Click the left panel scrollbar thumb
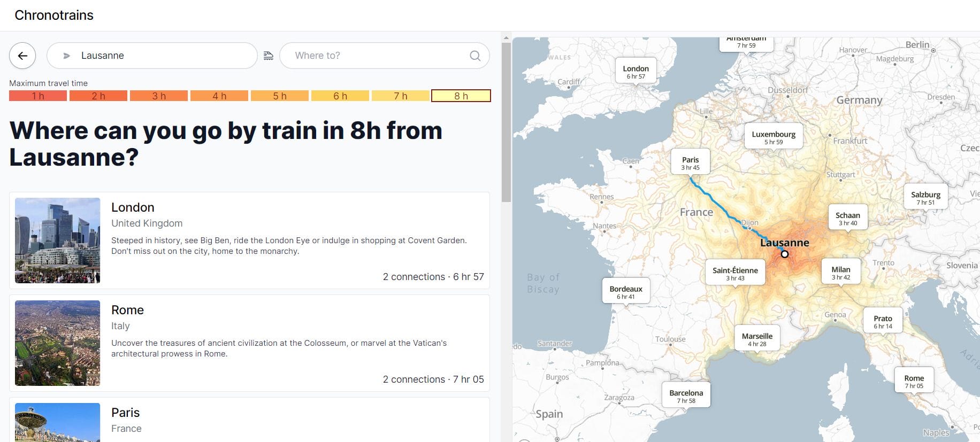 tap(506, 122)
